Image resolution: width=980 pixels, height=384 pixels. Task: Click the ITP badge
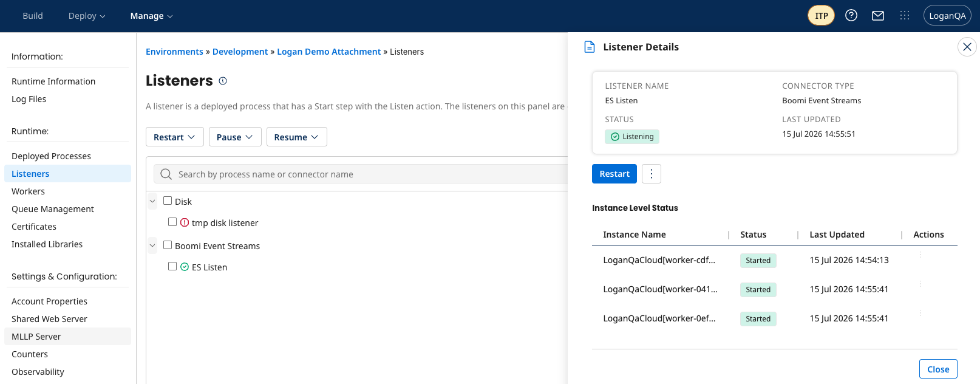click(821, 16)
